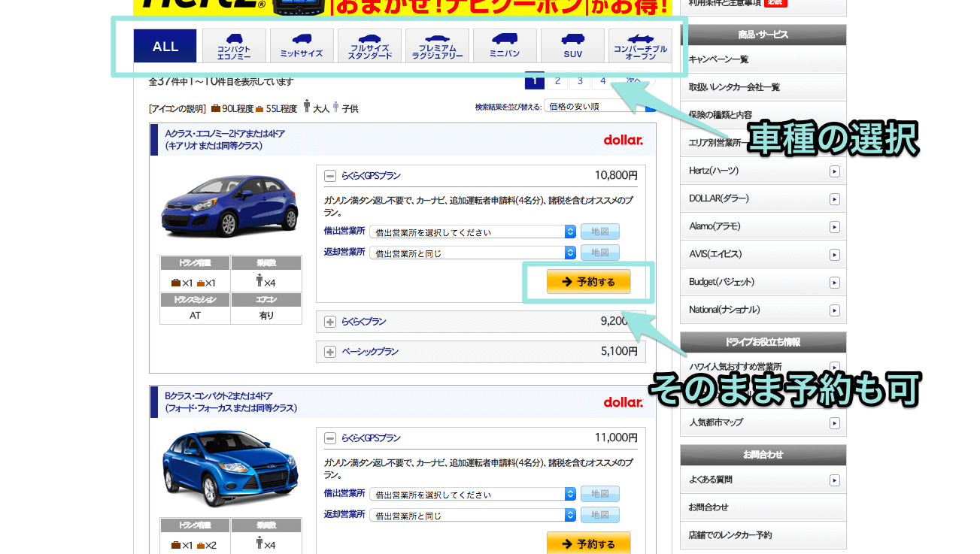Open the 価格の安い順 sort dropdown
This screenshot has width=980, height=554.
point(600,107)
